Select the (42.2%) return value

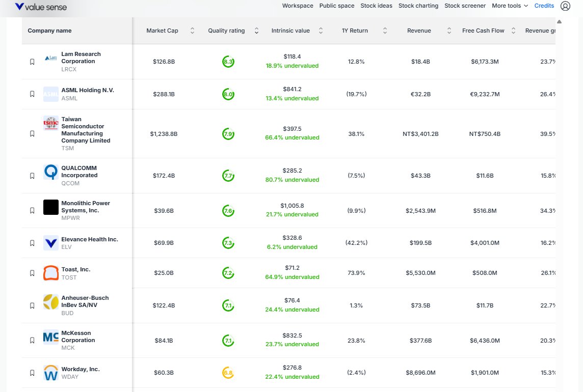coord(356,243)
